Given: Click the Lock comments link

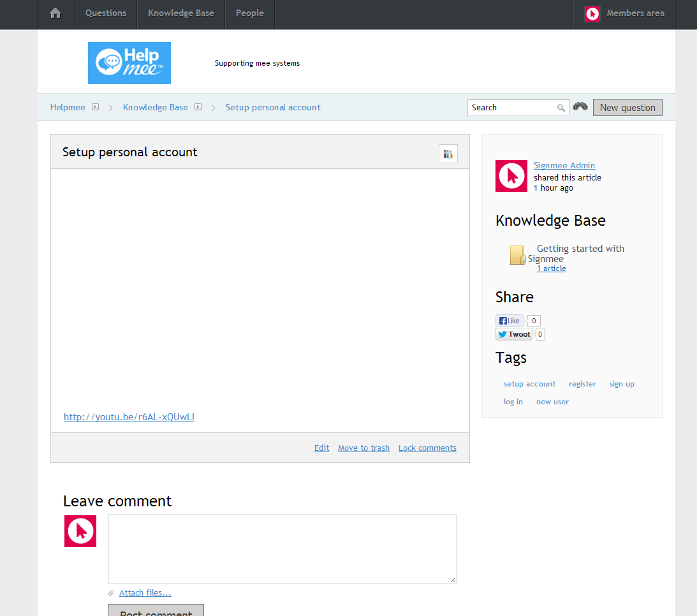Looking at the screenshot, I should click(x=427, y=448).
